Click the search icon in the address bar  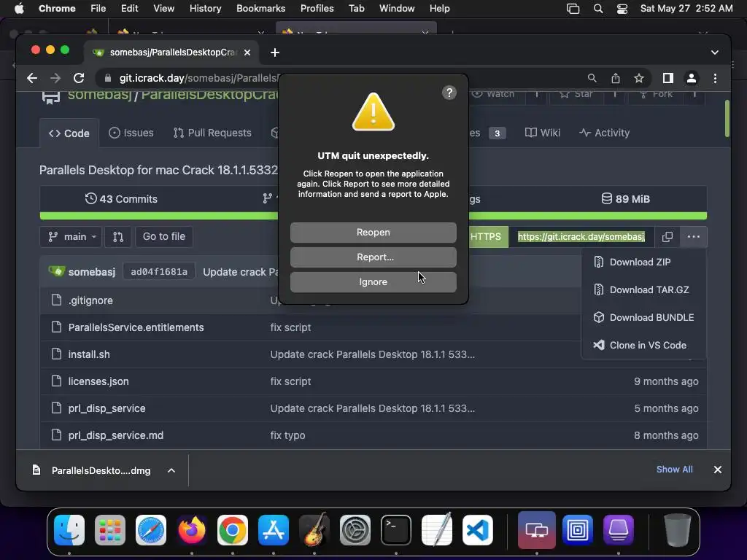coord(592,78)
